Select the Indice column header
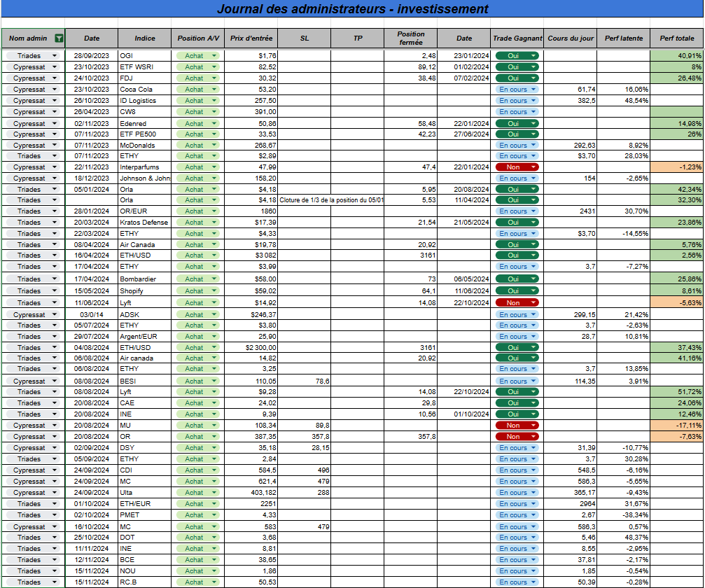Image resolution: width=705 pixels, height=588 pixels. coord(145,38)
